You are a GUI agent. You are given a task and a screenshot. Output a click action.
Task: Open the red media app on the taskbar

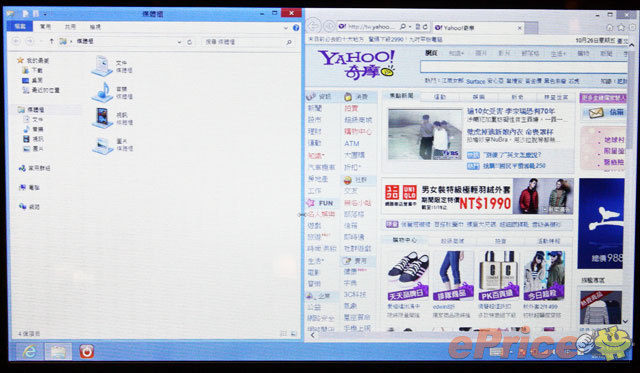[87, 351]
